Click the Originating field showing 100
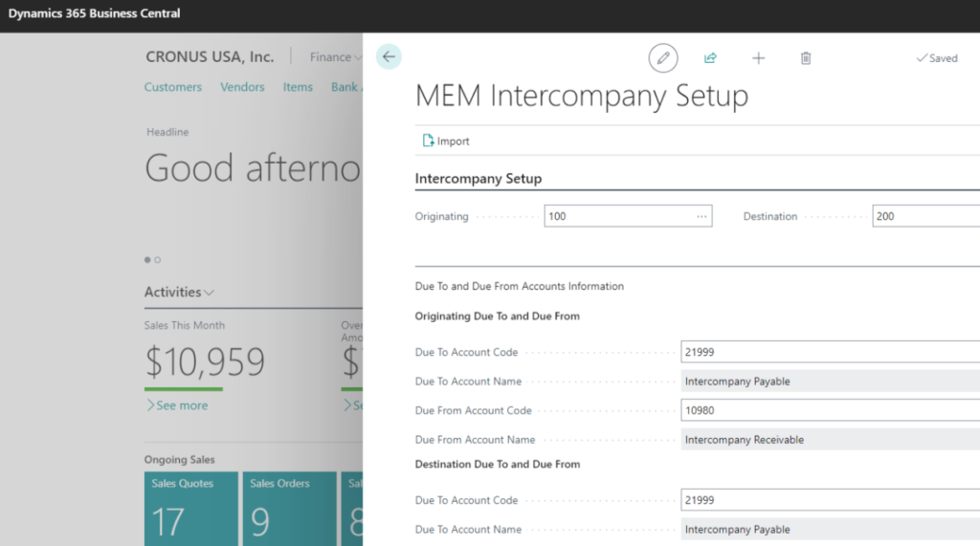The height and width of the screenshot is (546, 980). tap(628, 216)
